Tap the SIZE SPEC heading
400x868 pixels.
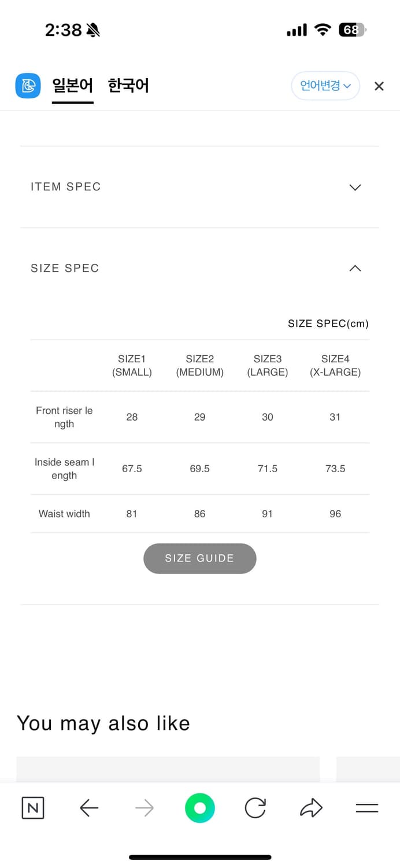(x=65, y=268)
